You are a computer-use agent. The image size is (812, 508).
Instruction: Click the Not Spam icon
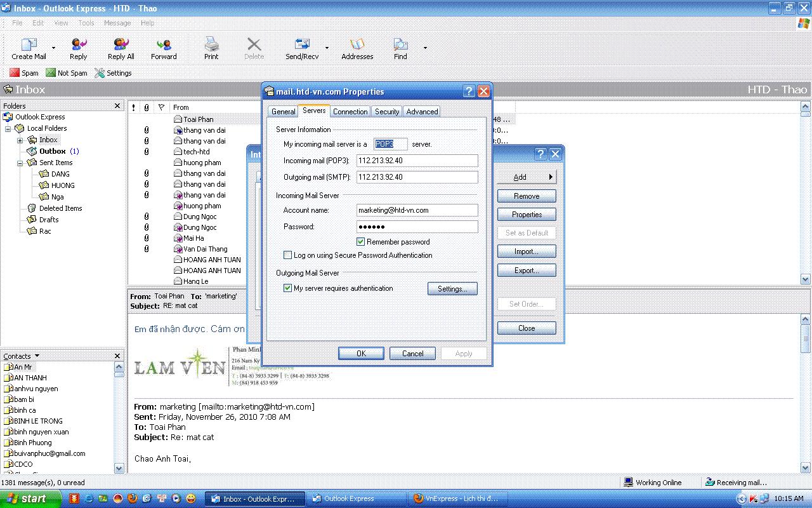pyautogui.click(x=51, y=73)
